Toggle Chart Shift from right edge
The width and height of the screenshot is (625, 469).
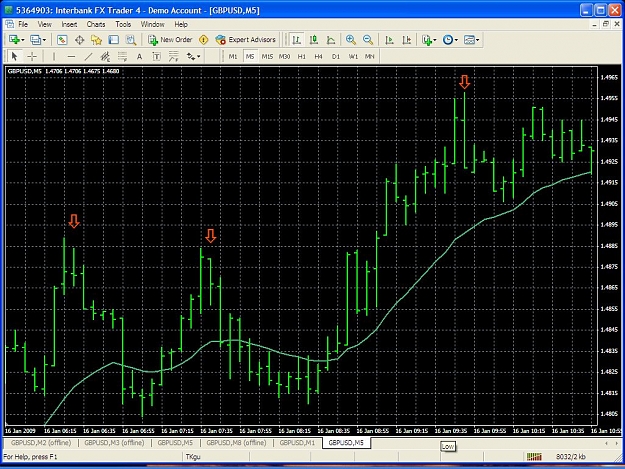coord(407,39)
